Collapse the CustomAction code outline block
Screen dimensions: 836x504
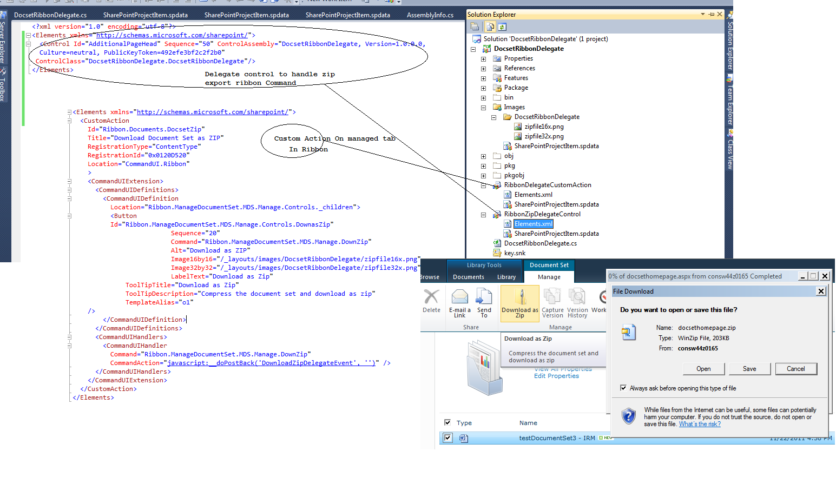point(70,121)
